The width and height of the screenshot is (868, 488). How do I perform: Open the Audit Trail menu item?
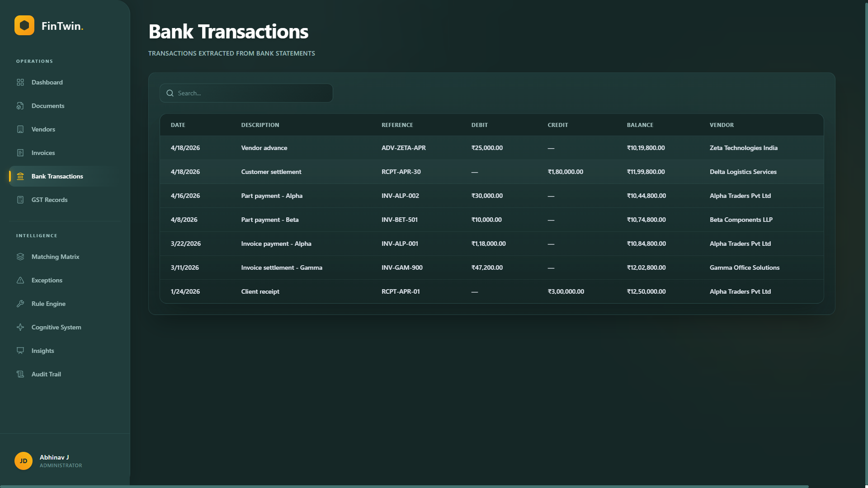coord(46,374)
